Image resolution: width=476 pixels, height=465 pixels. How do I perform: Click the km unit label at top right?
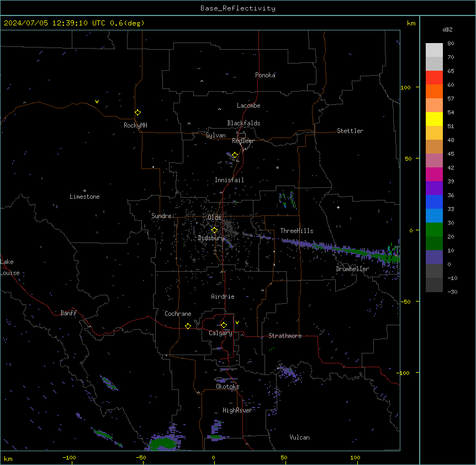click(x=411, y=23)
